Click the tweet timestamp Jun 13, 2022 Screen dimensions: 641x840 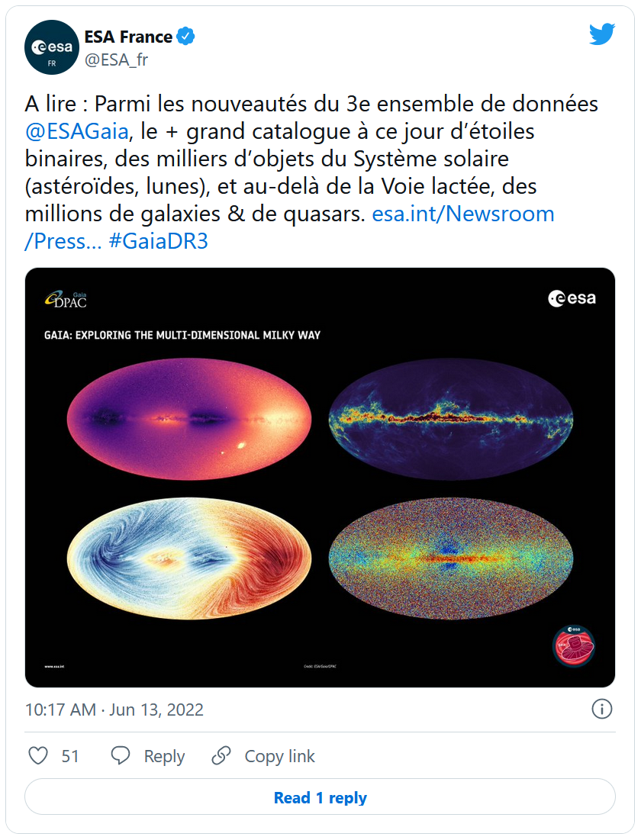[x=114, y=710]
